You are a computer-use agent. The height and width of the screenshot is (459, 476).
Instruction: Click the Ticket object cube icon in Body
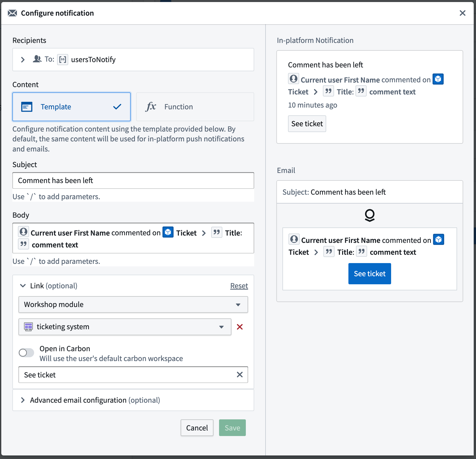[168, 232]
